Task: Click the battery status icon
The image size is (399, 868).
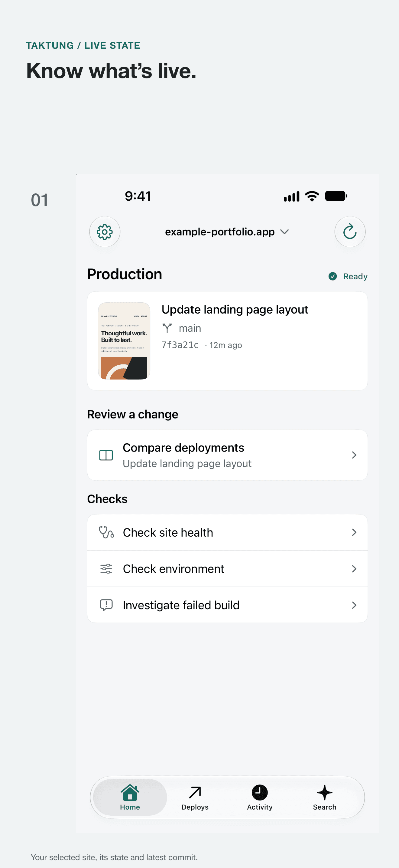Action: (336, 196)
